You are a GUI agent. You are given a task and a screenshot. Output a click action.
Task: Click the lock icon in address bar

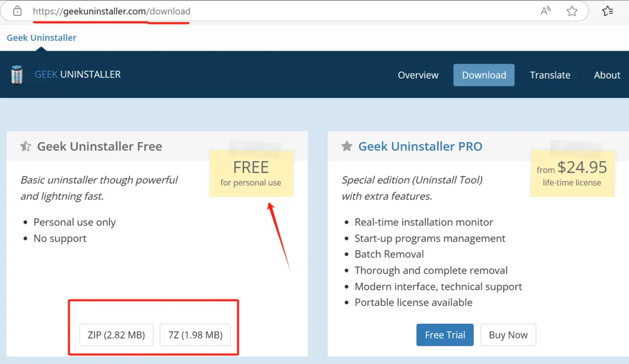tap(17, 11)
